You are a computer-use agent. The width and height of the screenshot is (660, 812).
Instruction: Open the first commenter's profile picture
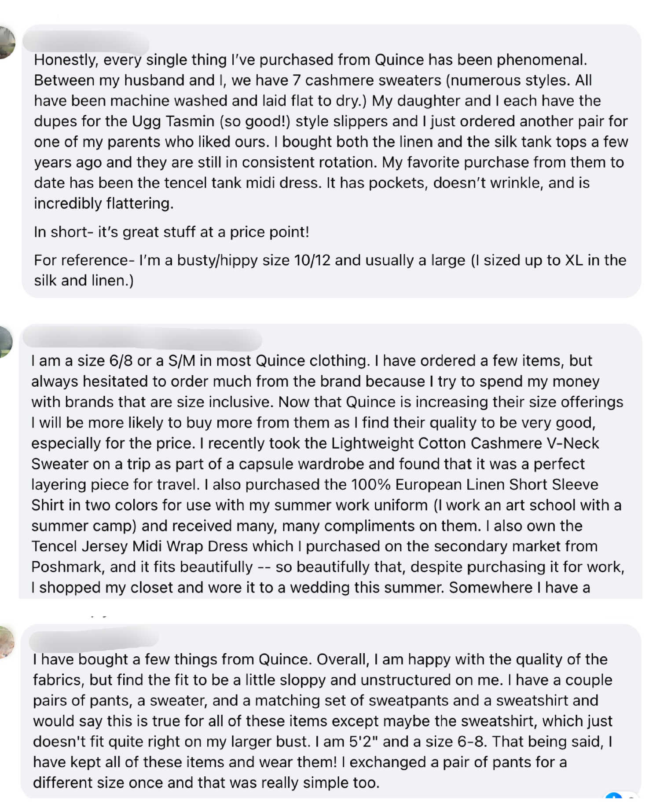[x=7, y=43]
